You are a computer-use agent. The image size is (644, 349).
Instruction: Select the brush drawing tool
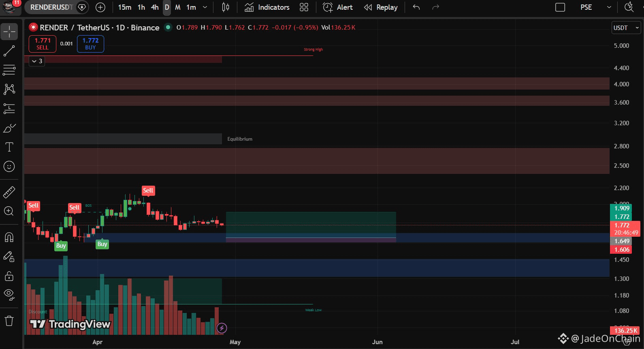coord(9,128)
